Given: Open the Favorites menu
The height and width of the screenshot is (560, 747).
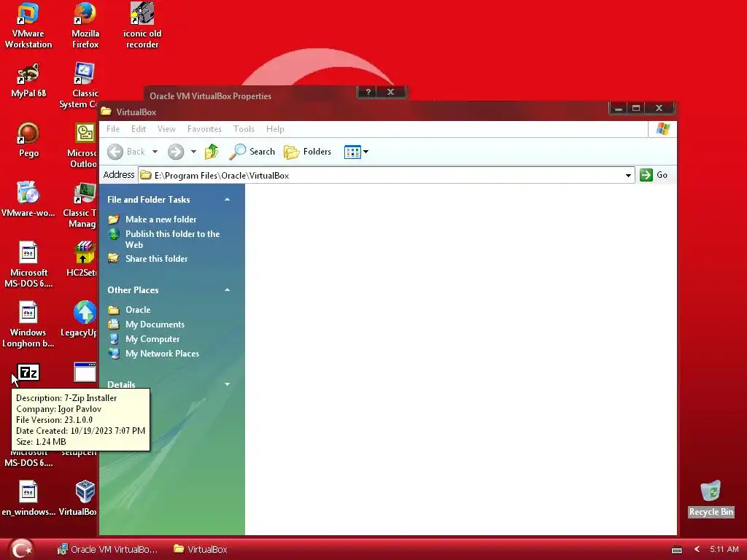Looking at the screenshot, I should [x=204, y=129].
